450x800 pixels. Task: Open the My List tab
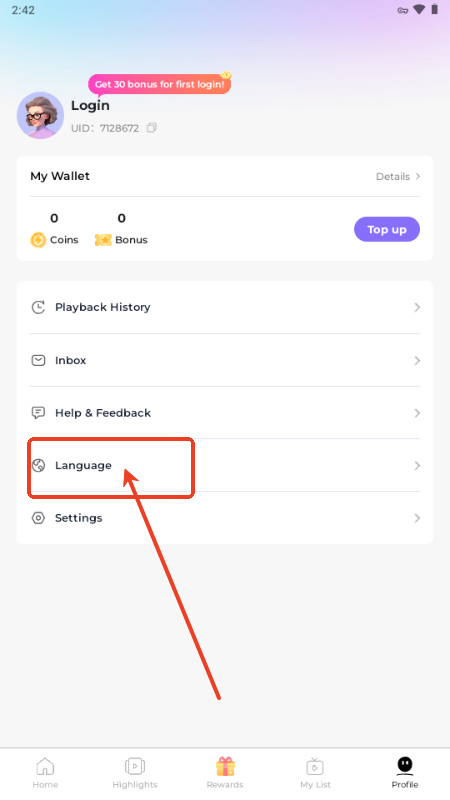pyautogui.click(x=315, y=772)
